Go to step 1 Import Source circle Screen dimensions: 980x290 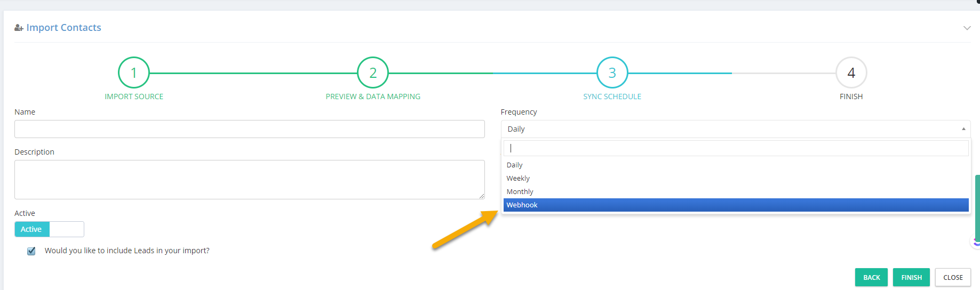[134, 72]
